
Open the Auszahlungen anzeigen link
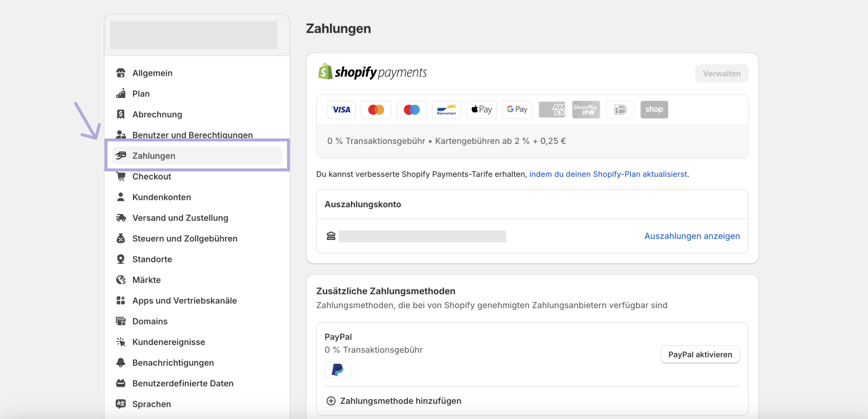tap(692, 236)
